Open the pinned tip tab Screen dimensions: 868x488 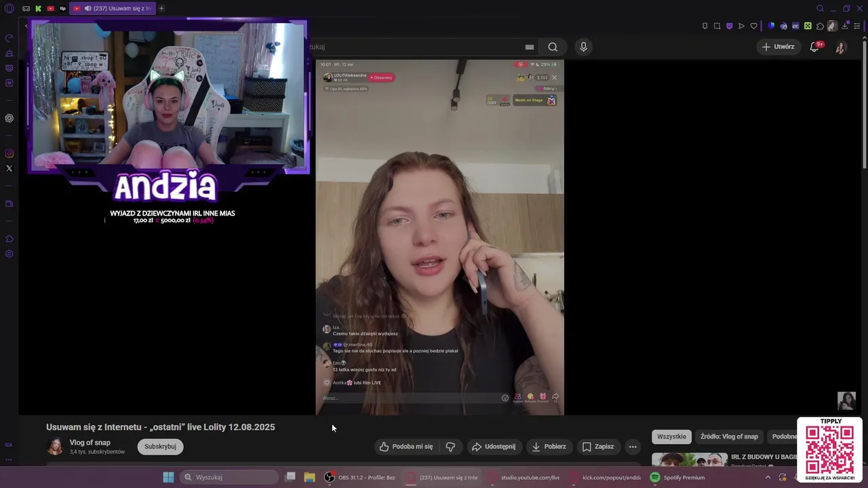coord(62,9)
